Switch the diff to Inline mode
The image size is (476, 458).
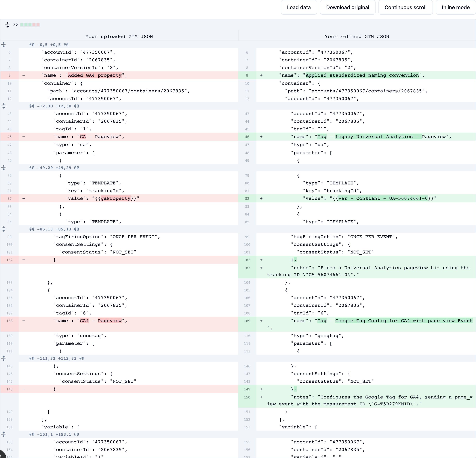[x=456, y=7]
